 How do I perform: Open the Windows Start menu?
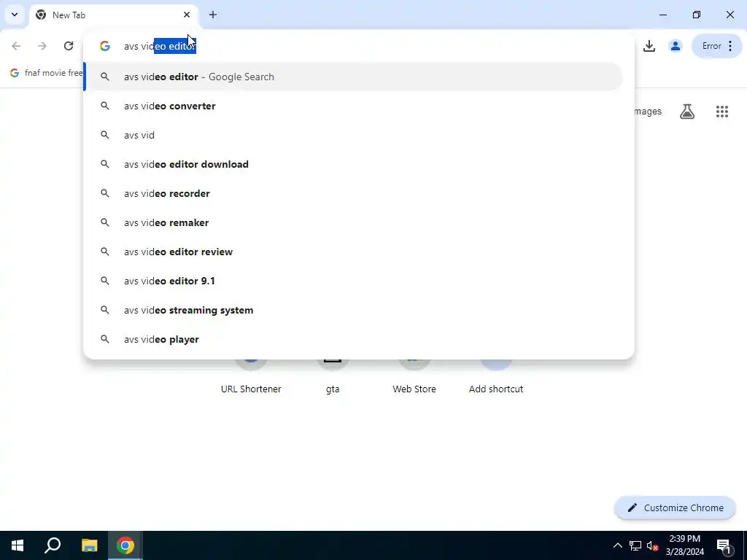click(18, 545)
